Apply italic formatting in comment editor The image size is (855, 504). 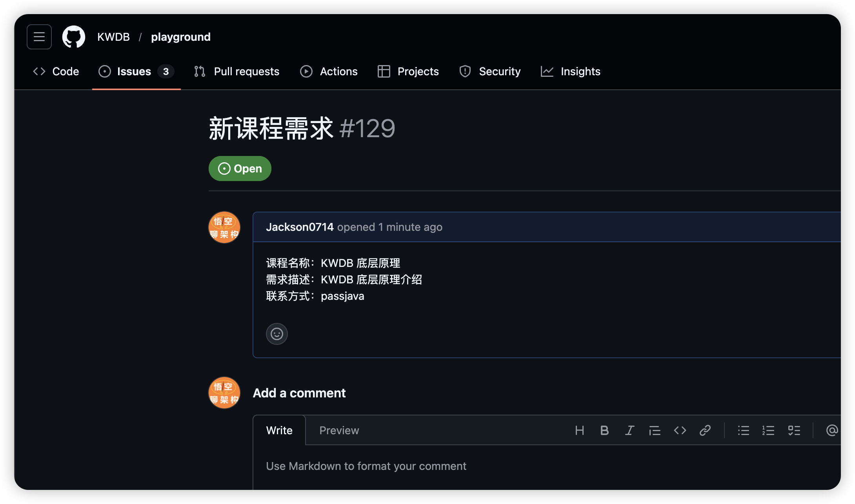point(629,430)
